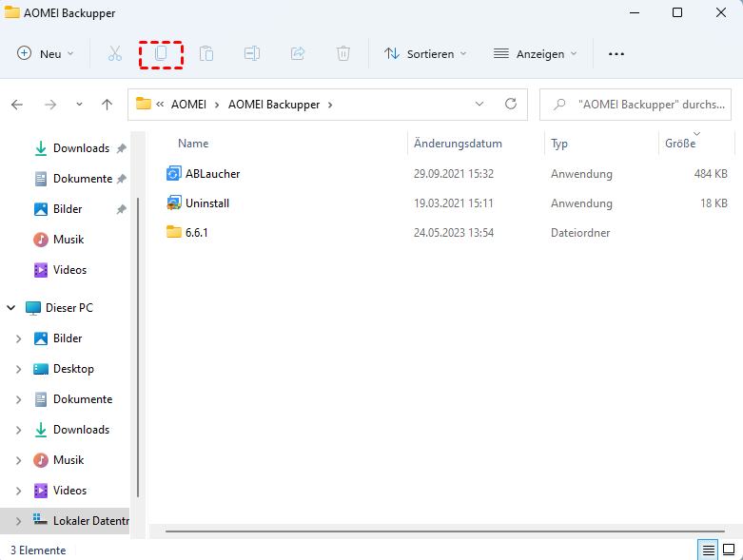Open the Anzeigen dropdown
743x560 pixels.
click(x=535, y=53)
